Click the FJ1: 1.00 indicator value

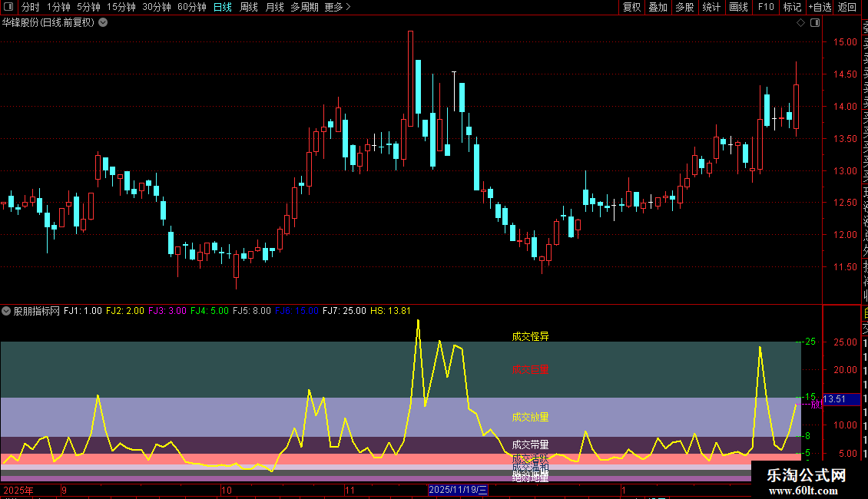[x=83, y=311]
